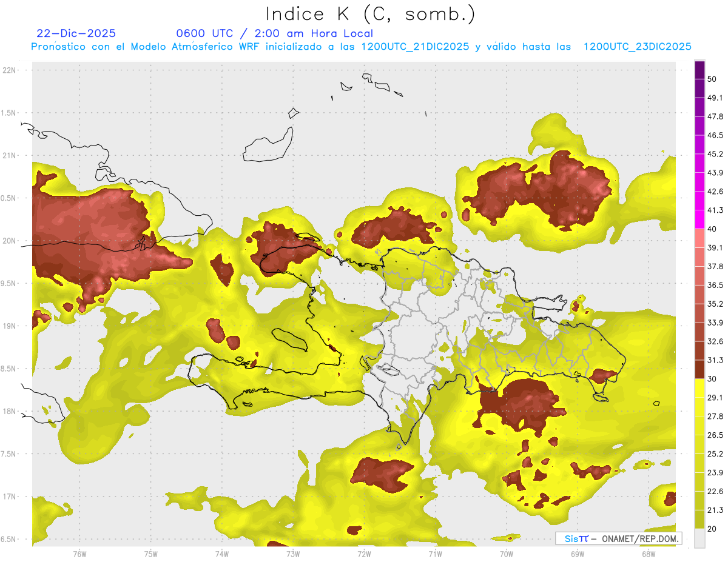This screenshot has height=562, width=728.
Task: Click the '69W' longitude label
Action: pos(578,554)
